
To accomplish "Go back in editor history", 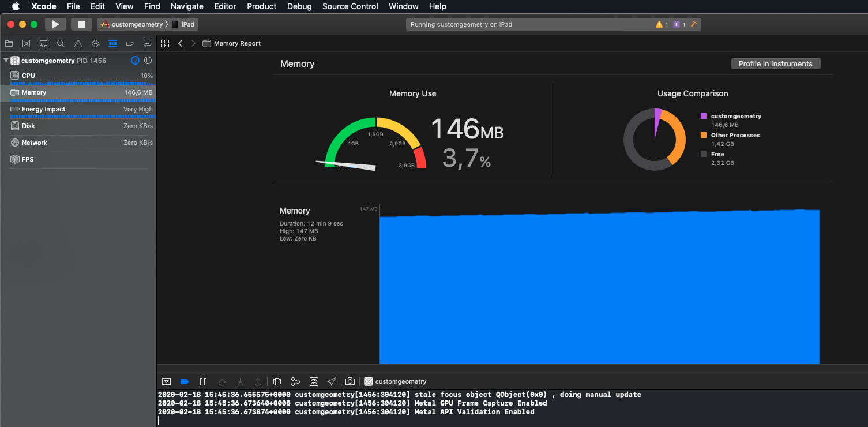I will (181, 43).
